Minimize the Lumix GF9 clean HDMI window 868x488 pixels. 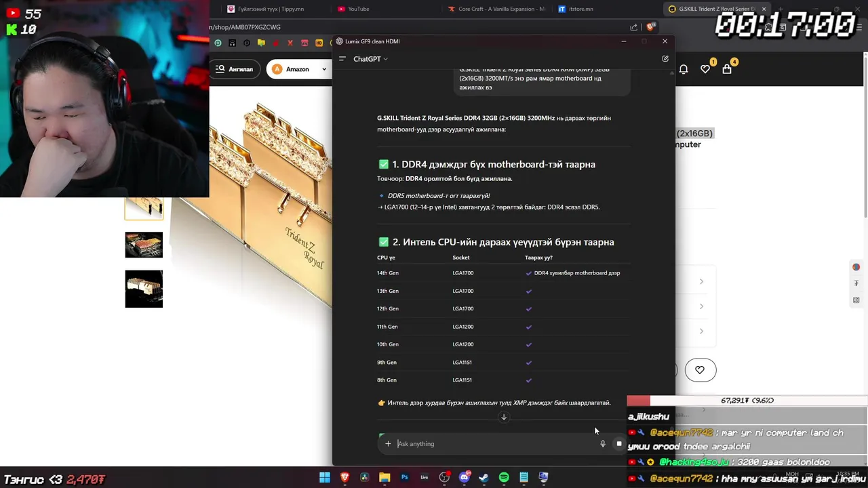(x=624, y=41)
